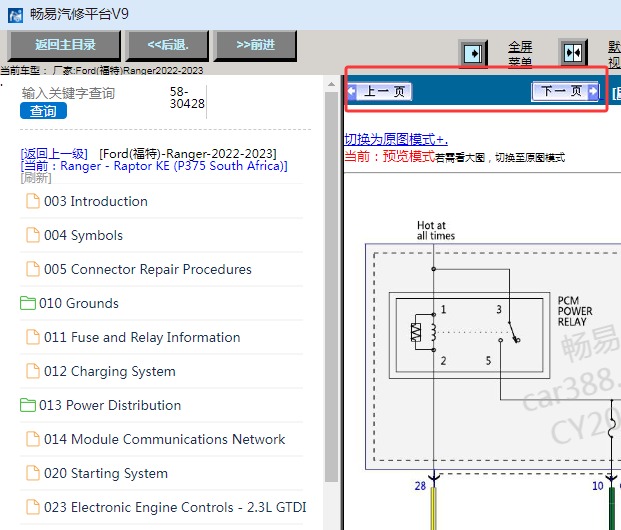
Task: Click the 012 Charging System document icon
Action: click(x=33, y=371)
